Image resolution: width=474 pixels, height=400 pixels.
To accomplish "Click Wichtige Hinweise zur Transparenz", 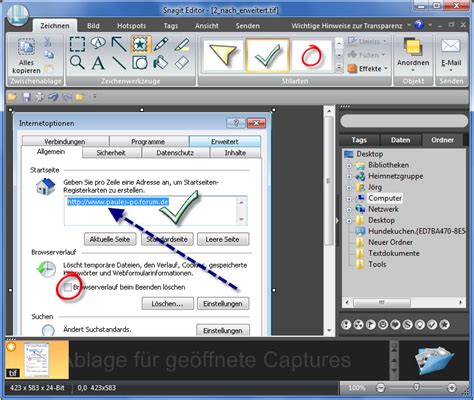I will 347,26.
